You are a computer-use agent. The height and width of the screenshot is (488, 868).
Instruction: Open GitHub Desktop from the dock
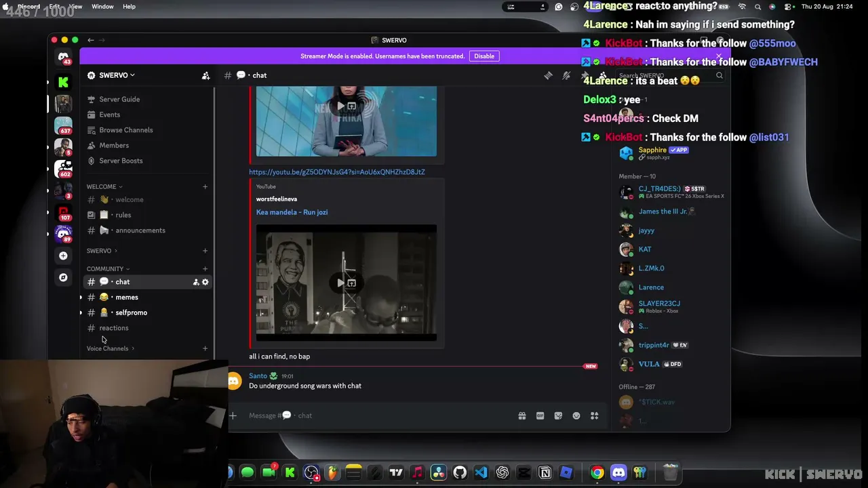(x=460, y=472)
